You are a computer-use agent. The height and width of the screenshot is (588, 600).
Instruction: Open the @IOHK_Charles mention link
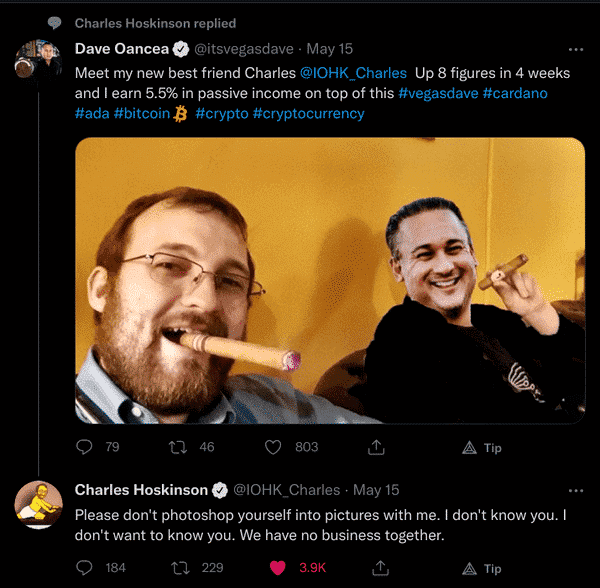pos(353,73)
